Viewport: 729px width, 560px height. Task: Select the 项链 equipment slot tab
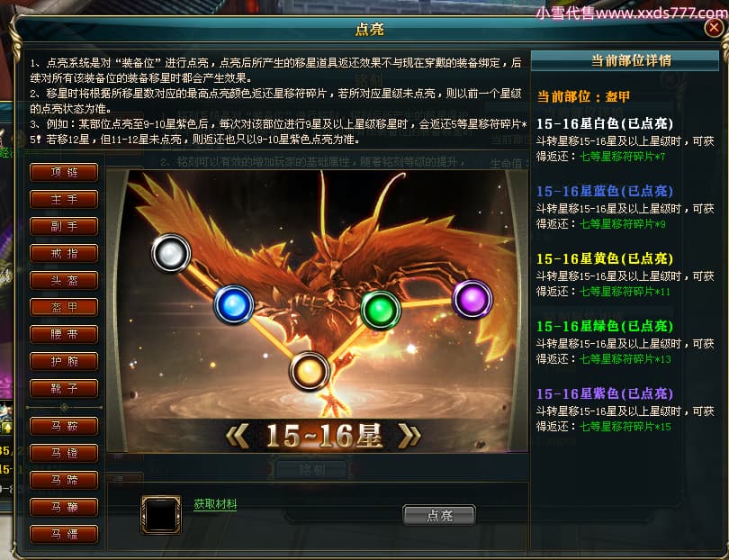point(64,173)
